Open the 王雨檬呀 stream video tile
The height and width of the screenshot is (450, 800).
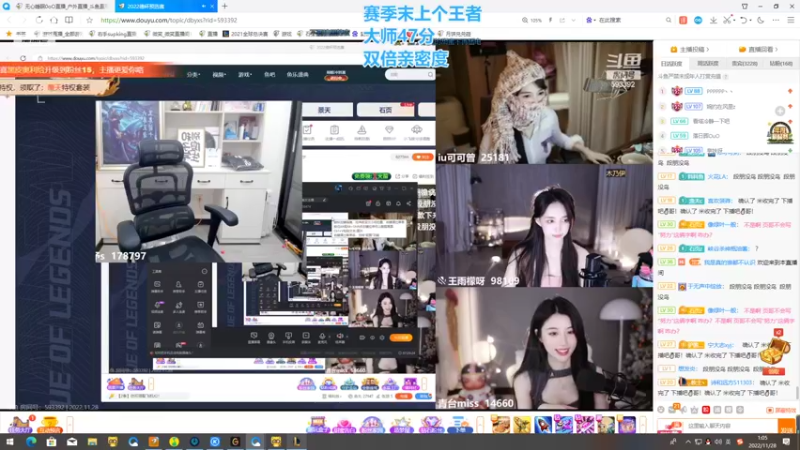tap(544, 226)
